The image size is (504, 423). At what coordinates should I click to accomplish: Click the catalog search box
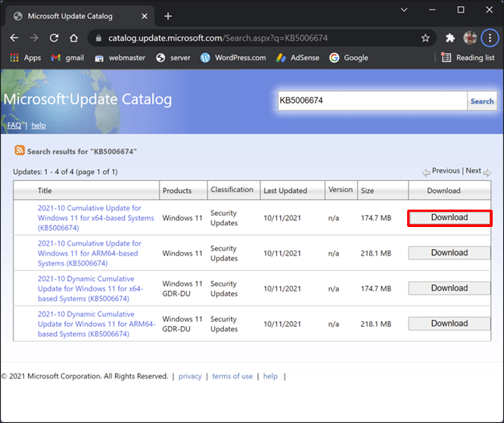(x=372, y=101)
